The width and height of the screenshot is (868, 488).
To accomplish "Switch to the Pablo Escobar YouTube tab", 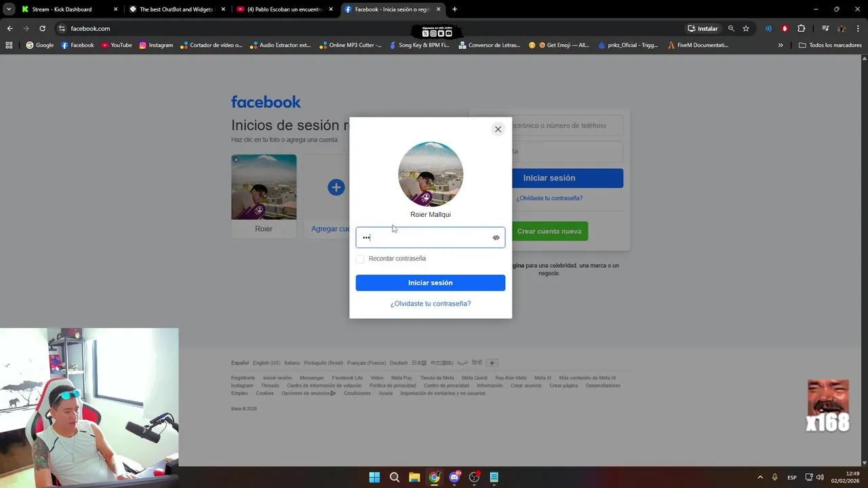I will (x=285, y=9).
